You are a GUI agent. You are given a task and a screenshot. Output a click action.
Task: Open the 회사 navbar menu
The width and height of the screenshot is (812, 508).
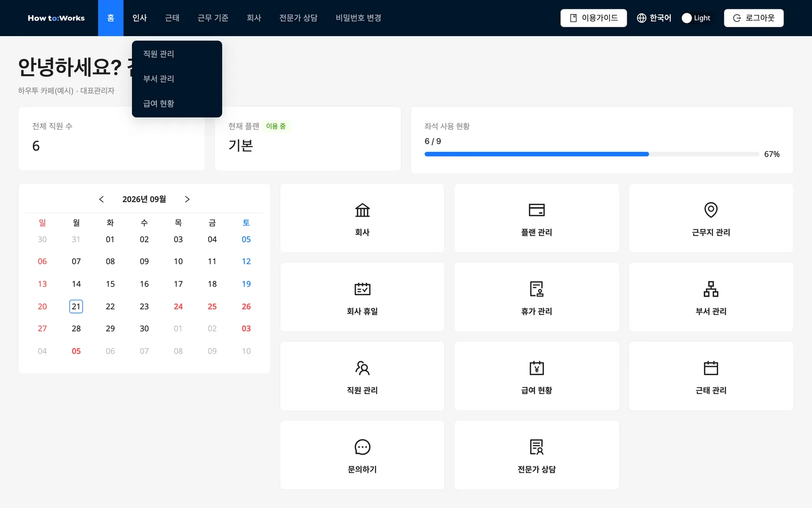pyautogui.click(x=254, y=18)
